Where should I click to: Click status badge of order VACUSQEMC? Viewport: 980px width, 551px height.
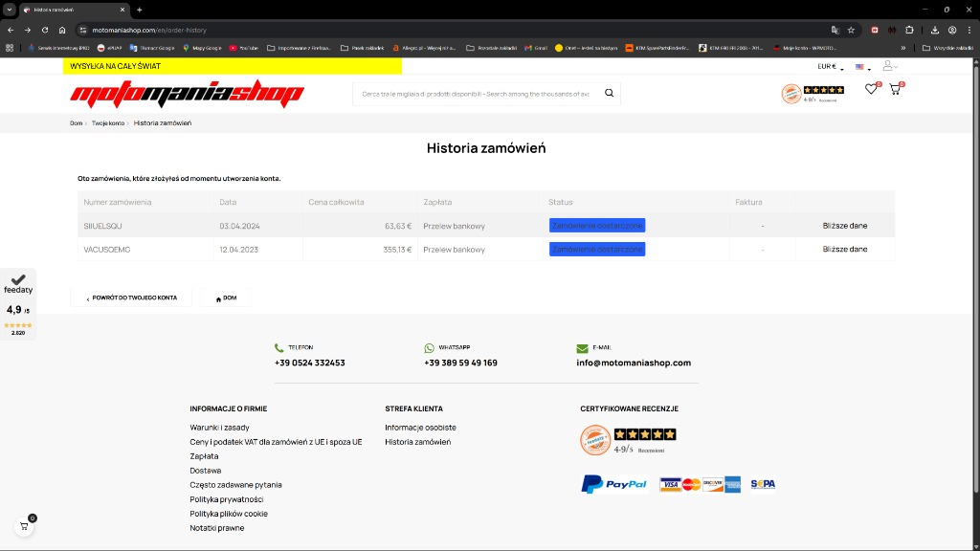click(x=597, y=250)
